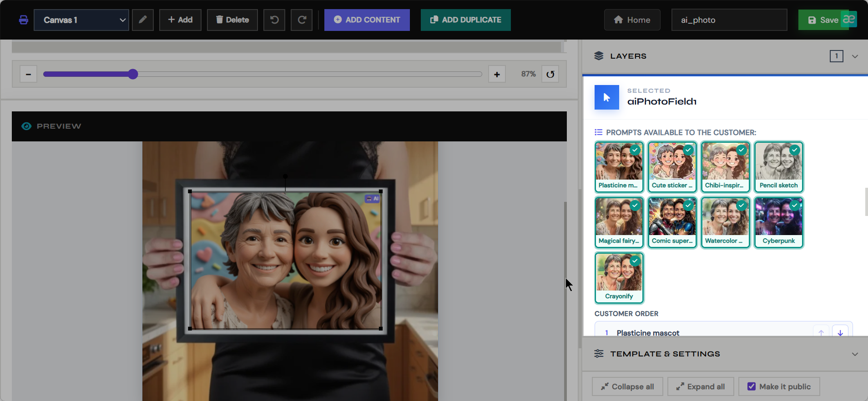Click the AI badge on the photo

pyautogui.click(x=373, y=199)
